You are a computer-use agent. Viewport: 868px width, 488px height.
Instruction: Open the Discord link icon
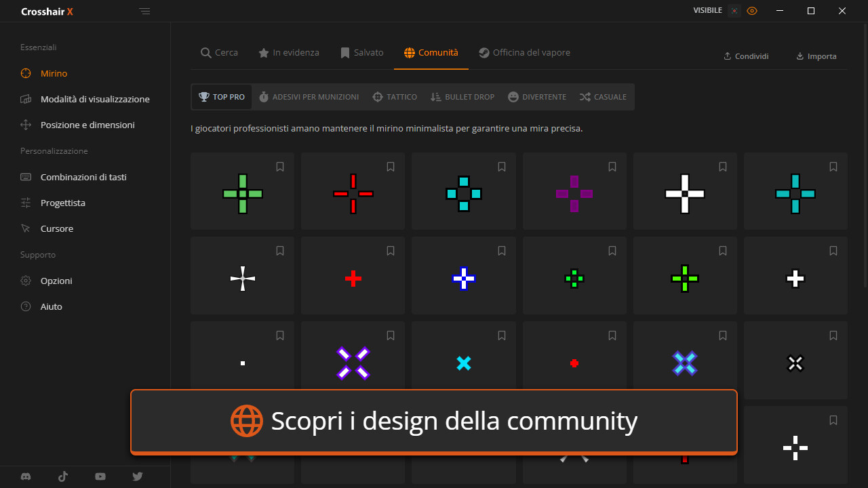(26, 476)
